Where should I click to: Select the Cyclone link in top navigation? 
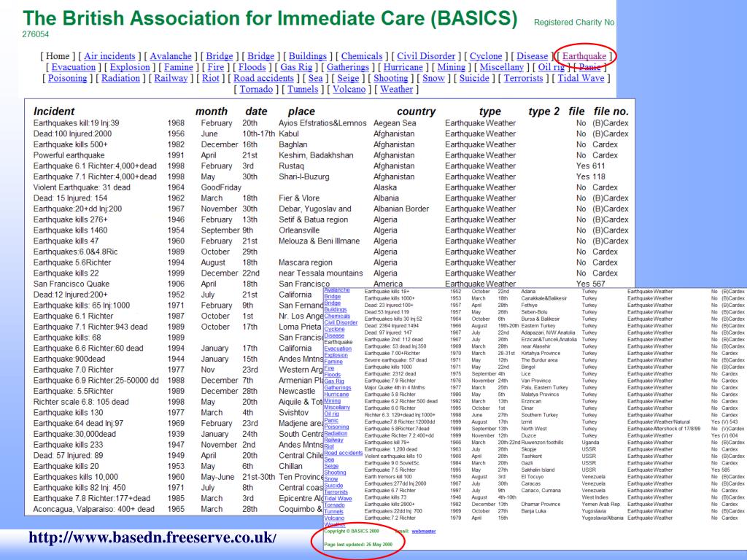click(486, 55)
